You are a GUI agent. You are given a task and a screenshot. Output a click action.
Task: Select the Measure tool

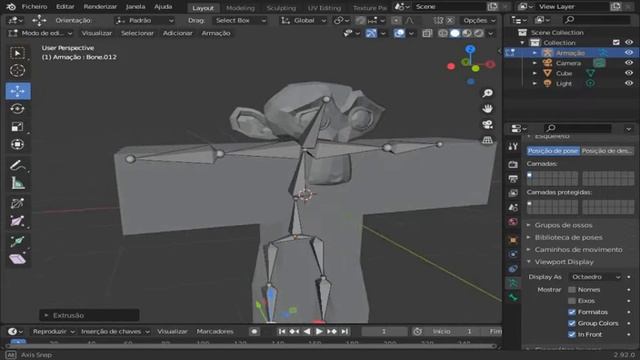18,183
